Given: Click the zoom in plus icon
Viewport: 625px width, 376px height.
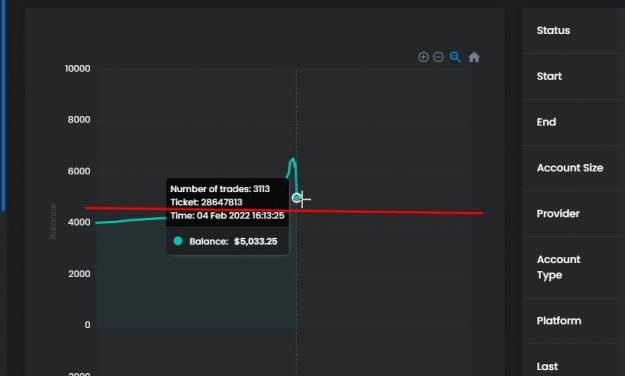Looking at the screenshot, I should coord(423,57).
